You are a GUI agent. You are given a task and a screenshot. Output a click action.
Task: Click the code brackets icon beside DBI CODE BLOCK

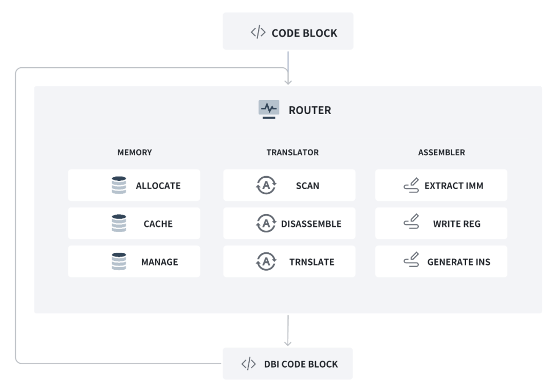(248, 364)
